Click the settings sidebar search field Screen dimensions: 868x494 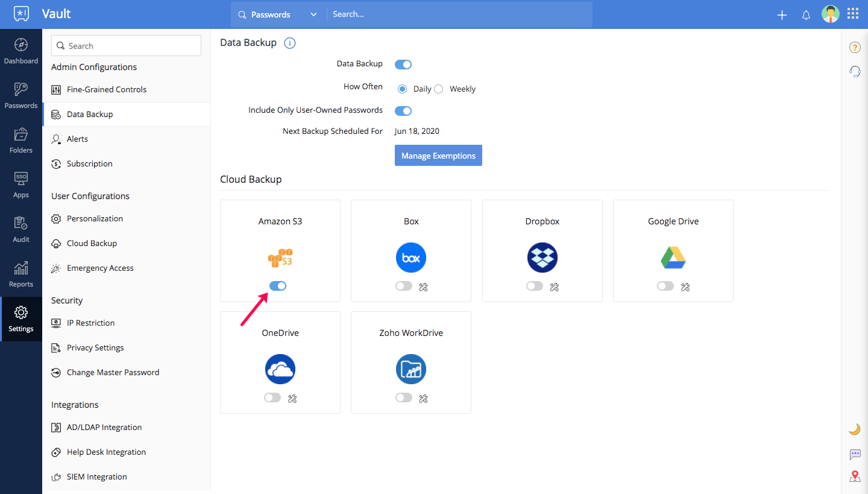pos(127,46)
